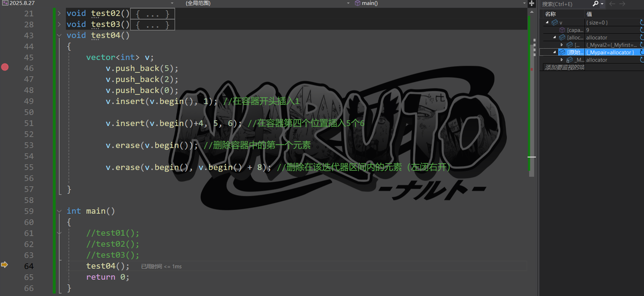644x296 pixels.
Task: Click the test04(); call on line 64
Action: [x=108, y=266]
